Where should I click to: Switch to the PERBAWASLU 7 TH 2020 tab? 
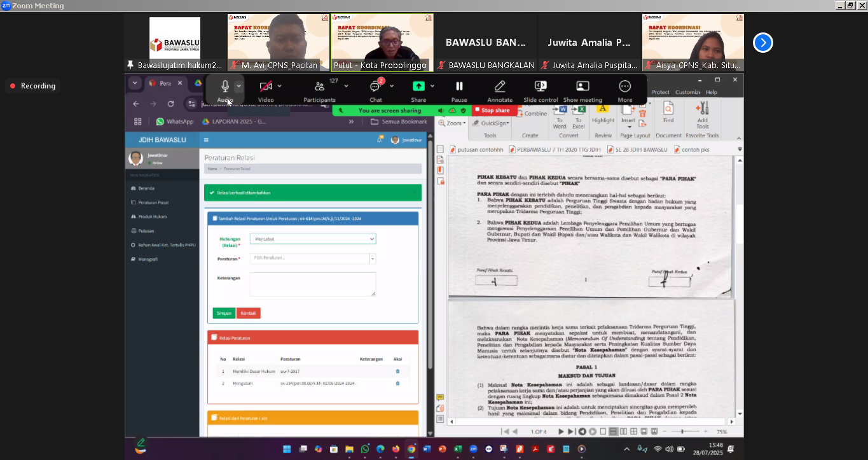point(558,150)
